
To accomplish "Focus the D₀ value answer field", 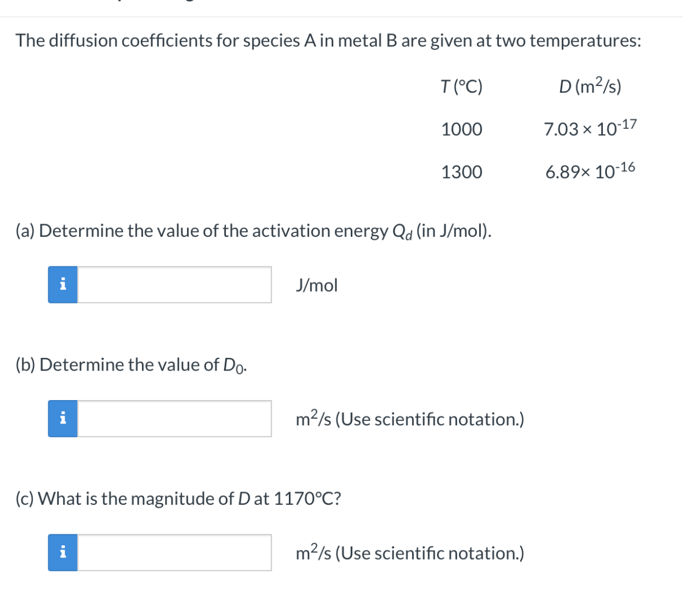I will [174, 419].
